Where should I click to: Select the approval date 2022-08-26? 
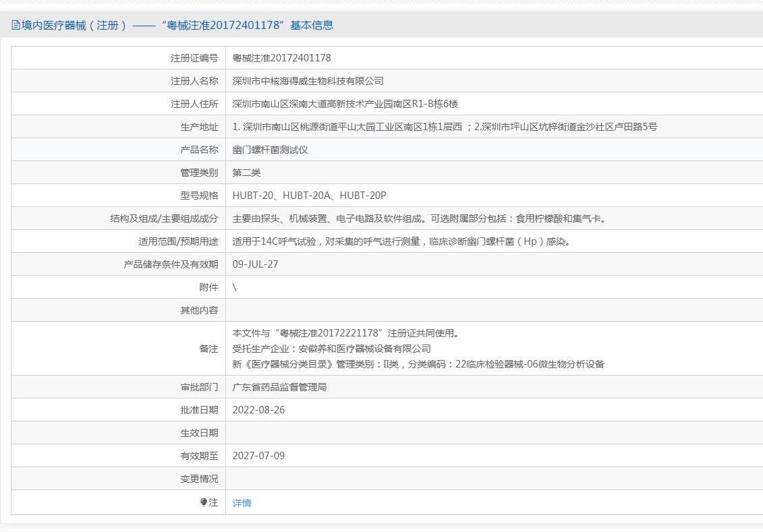click(258, 410)
